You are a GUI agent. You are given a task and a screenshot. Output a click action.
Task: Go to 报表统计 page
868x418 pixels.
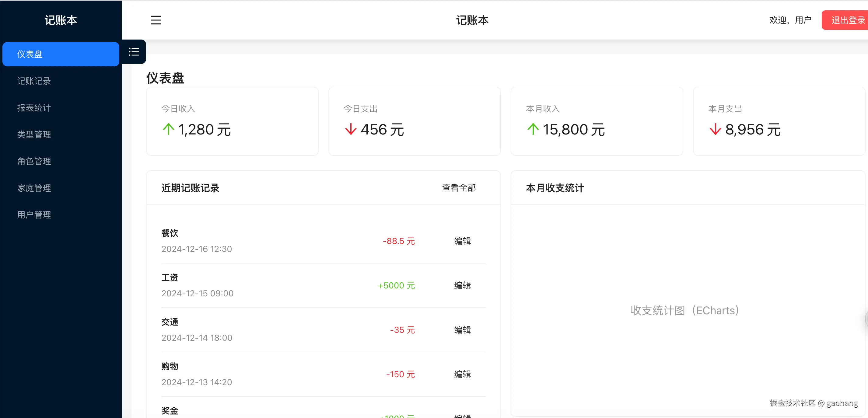click(x=34, y=108)
